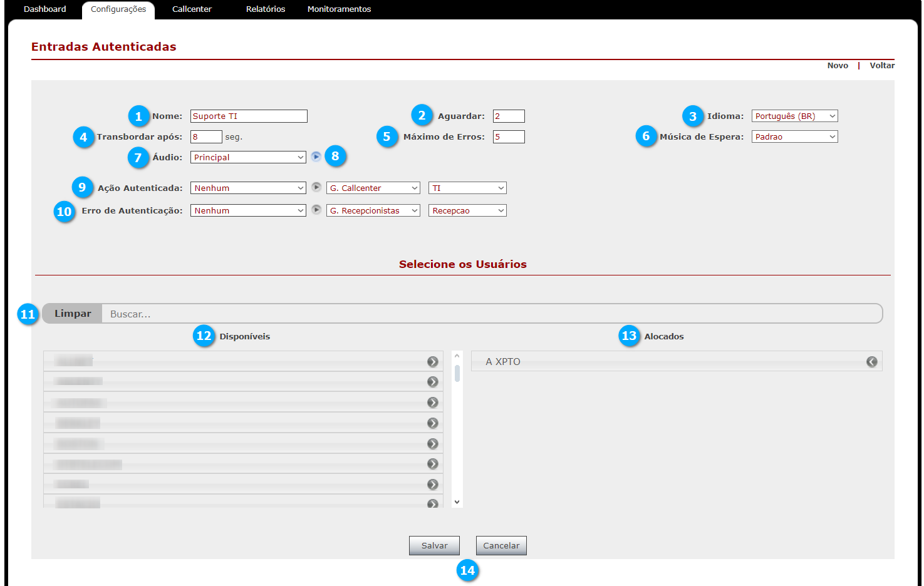
Task: Play the selected Áudio preview
Action: tap(316, 157)
